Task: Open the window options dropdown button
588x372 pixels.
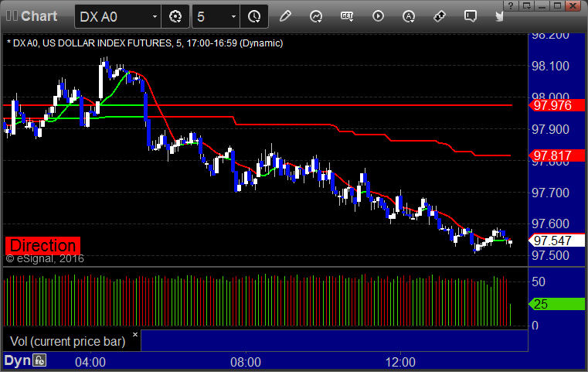Action: tap(527, 5)
